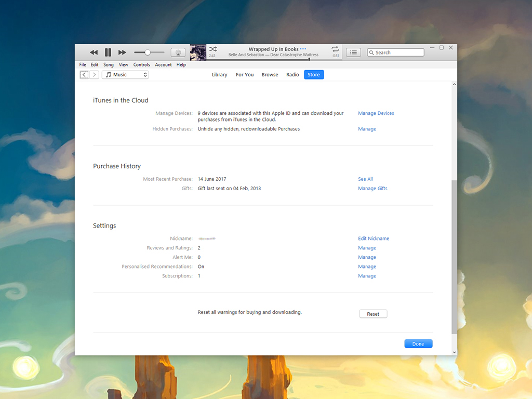Viewport: 532px width, 399px height.
Task: Toggle shuffle playback icon
Action: click(213, 49)
